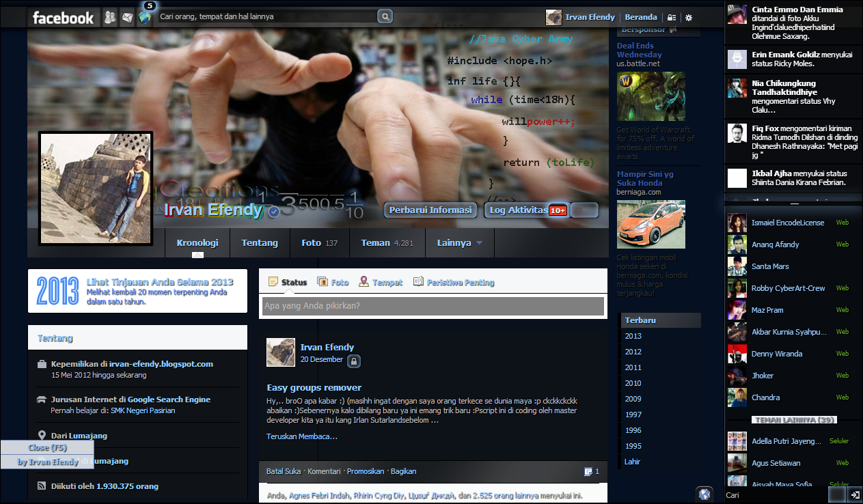Select the Foto composer option
The width and height of the screenshot is (863, 504).
(x=333, y=282)
